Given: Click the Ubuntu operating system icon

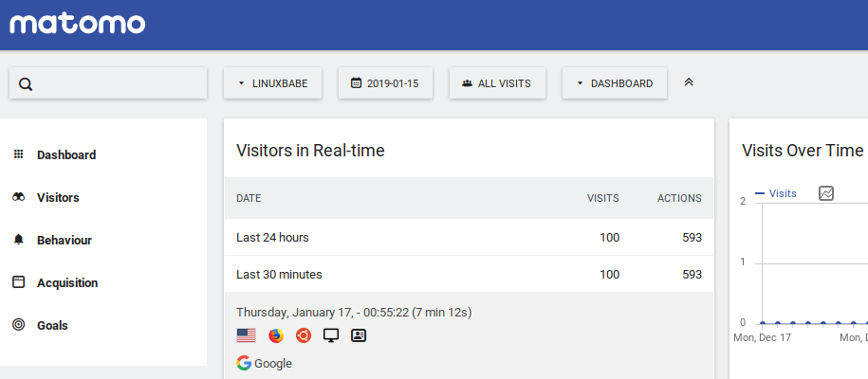Looking at the screenshot, I should coord(304,335).
